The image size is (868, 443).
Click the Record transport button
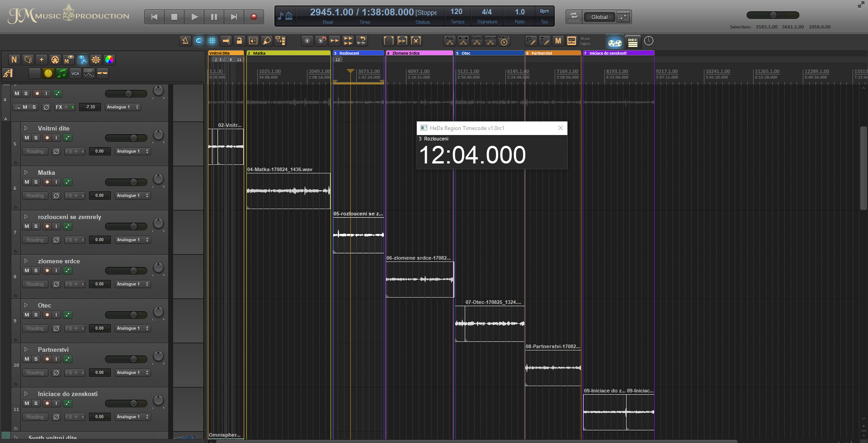[x=254, y=17]
